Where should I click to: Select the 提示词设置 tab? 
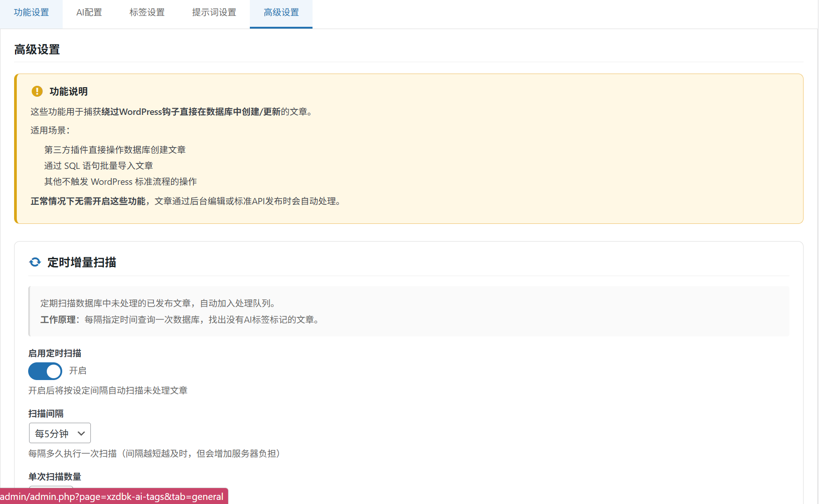point(213,13)
